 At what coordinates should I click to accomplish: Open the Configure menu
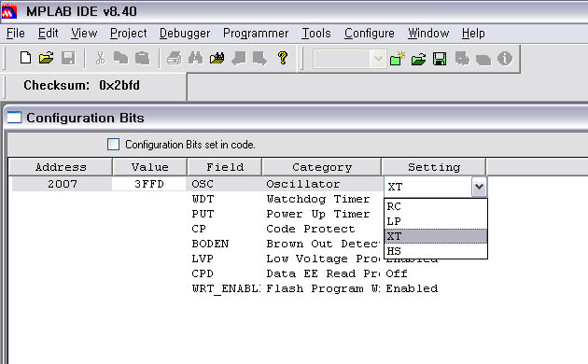click(x=370, y=34)
